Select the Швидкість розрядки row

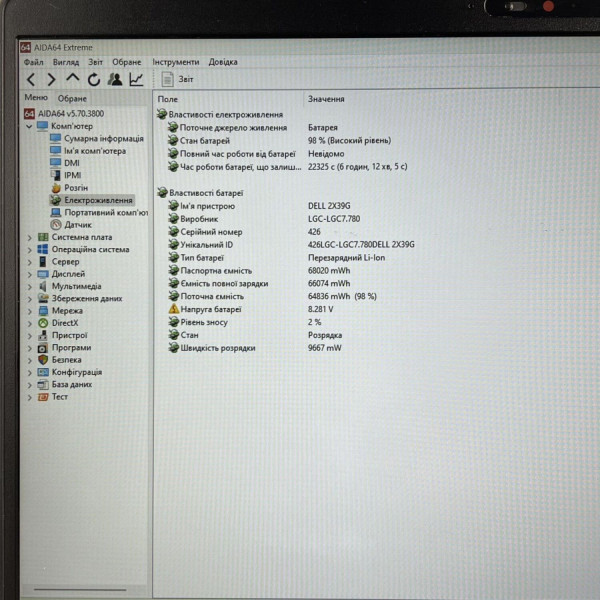point(254,348)
